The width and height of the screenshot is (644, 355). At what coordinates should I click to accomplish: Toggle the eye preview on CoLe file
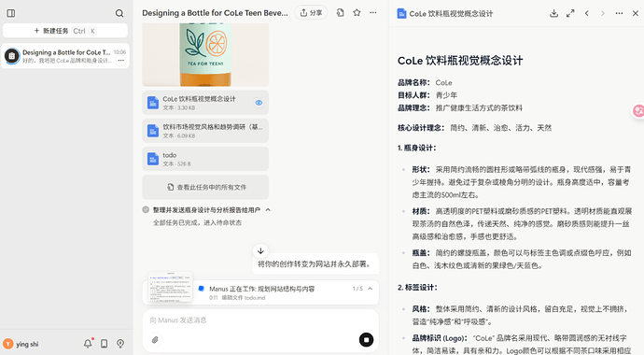tap(259, 103)
